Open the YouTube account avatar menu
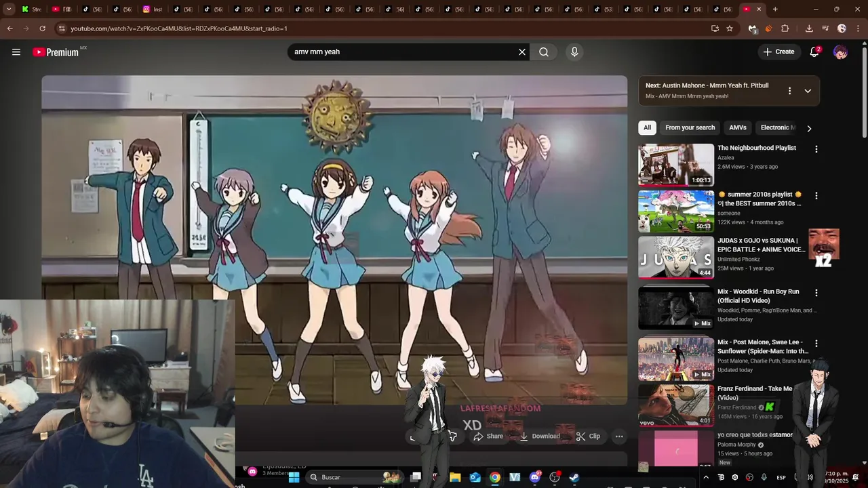Viewport: 868px width, 488px height. [x=840, y=52]
